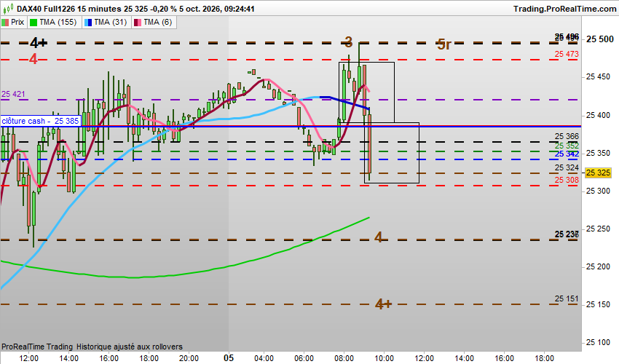Click 25 400 on the price axis
The width and height of the screenshot is (619, 364).
[598, 115]
